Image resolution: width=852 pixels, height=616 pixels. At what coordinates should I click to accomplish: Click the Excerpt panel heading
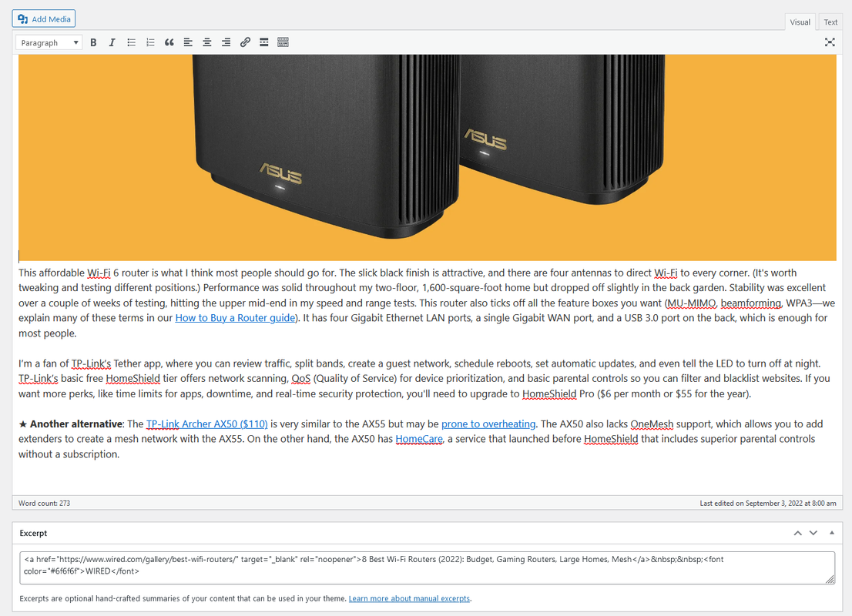pyautogui.click(x=33, y=533)
